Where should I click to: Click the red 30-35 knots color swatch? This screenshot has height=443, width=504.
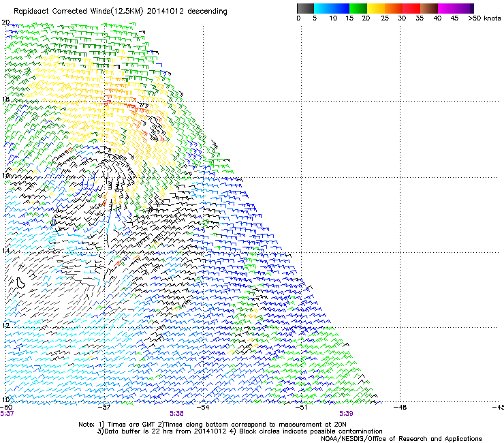411,8
